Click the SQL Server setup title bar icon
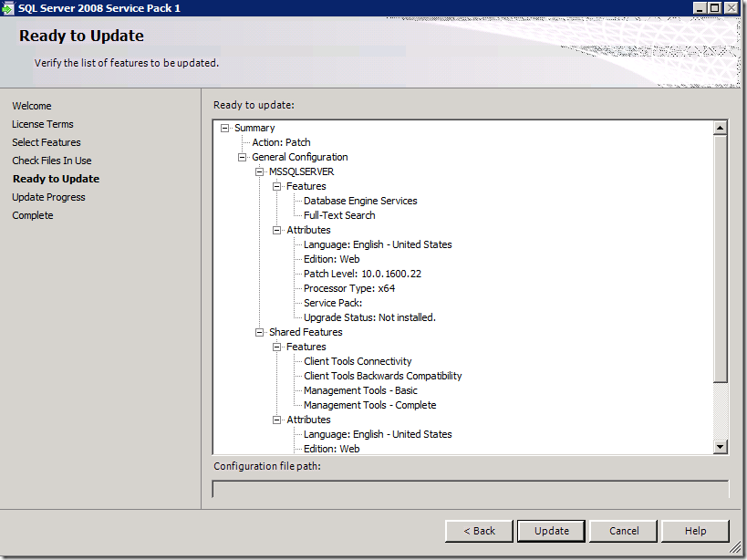Viewport: 747px width, 560px height. [7, 8]
